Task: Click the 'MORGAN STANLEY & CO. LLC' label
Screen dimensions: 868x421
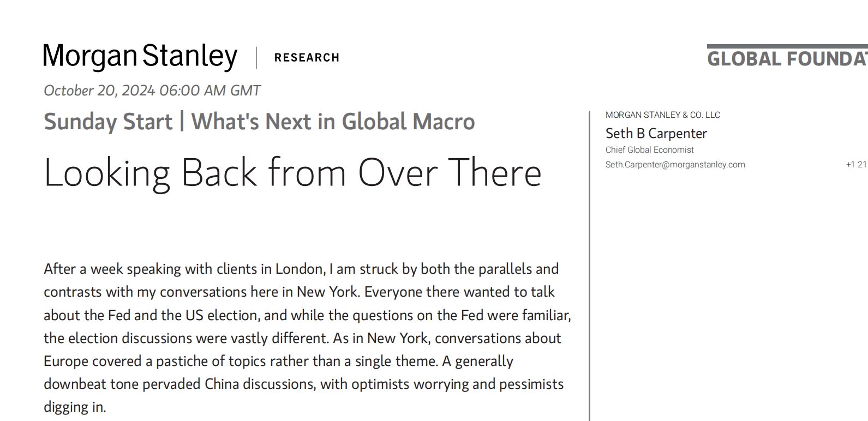Action: tap(662, 115)
